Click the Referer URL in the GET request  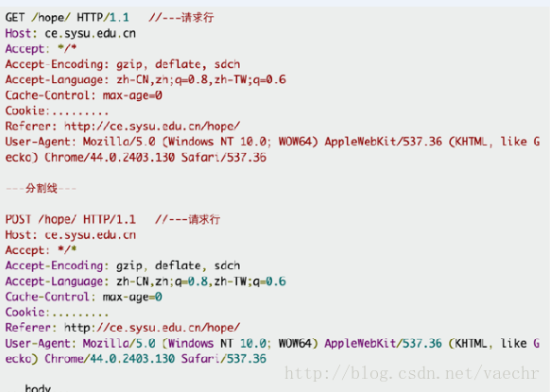coord(152,127)
